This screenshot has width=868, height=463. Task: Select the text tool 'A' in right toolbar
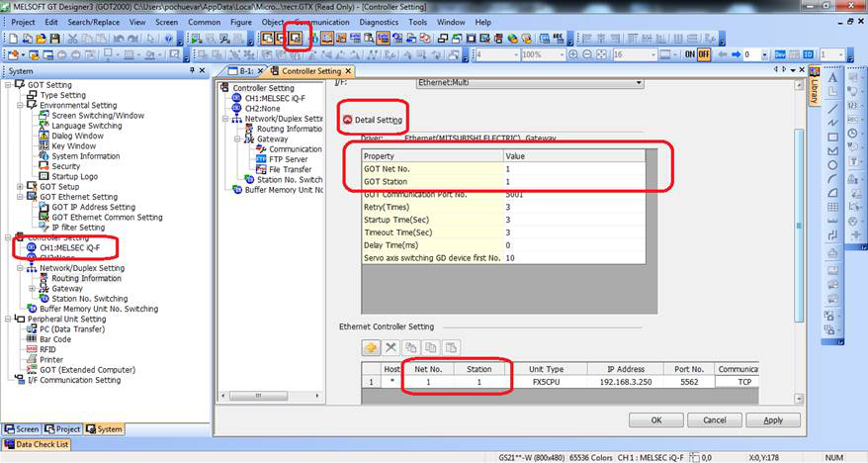(833, 78)
